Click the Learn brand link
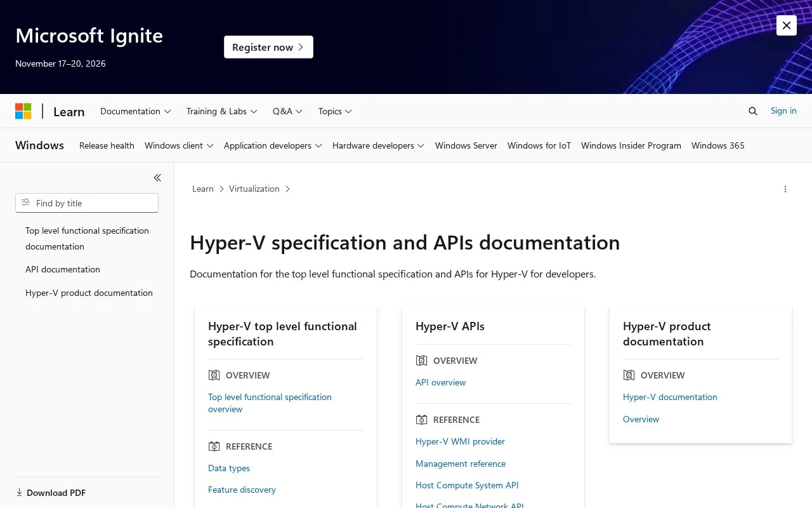This screenshot has width=812, height=508. [x=69, y=112]
